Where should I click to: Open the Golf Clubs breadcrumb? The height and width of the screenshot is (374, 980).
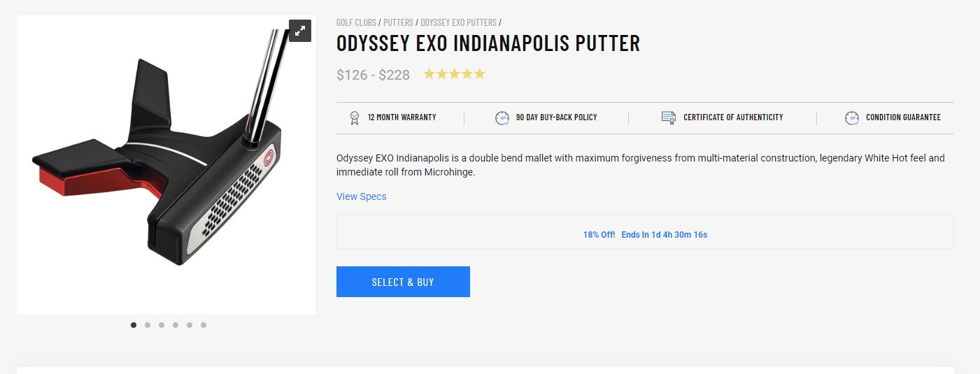click(x=356, y=22)
